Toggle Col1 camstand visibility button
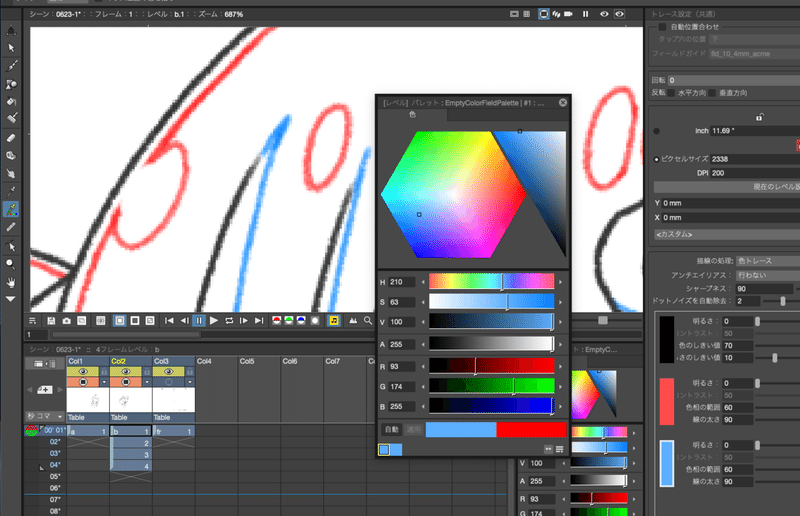Image resolution: width=800 pixels, height=516 pixels. pos(83,382)
